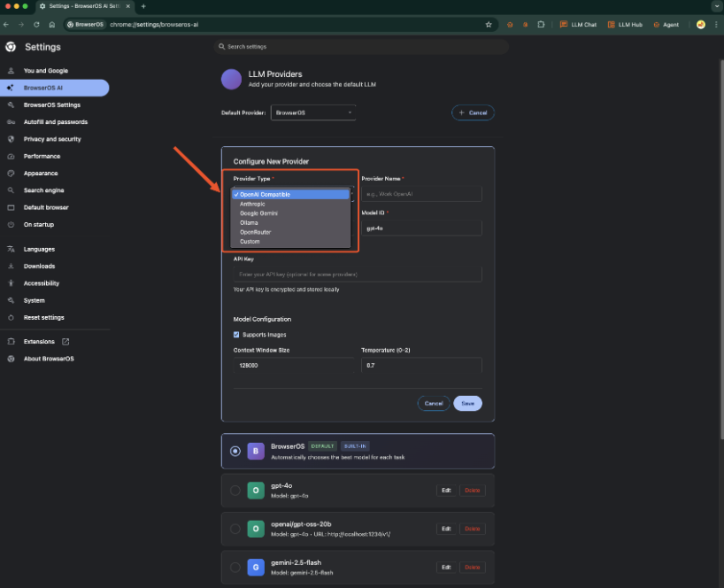Click the Temperature input field
This screenshot has width=724, height=588.
point(421,366)
